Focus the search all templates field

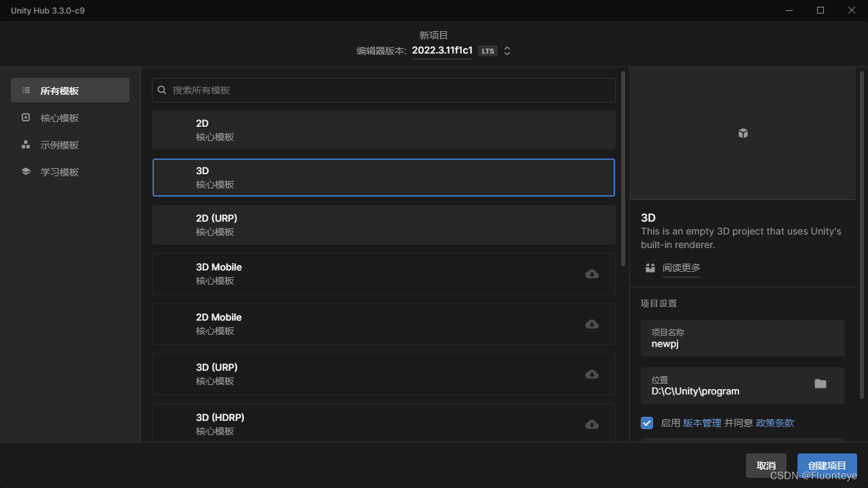click(384, 90)
